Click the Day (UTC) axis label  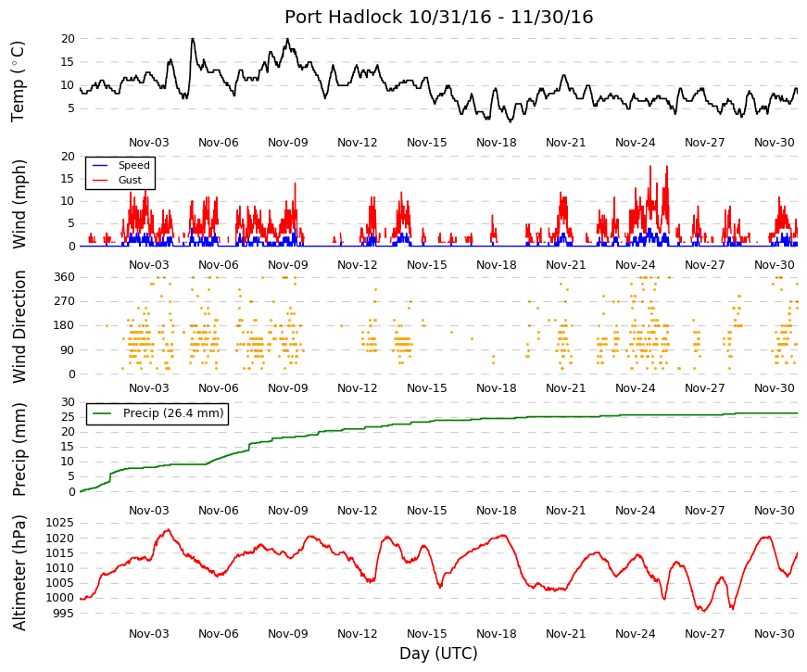click(x=438, y=653)
